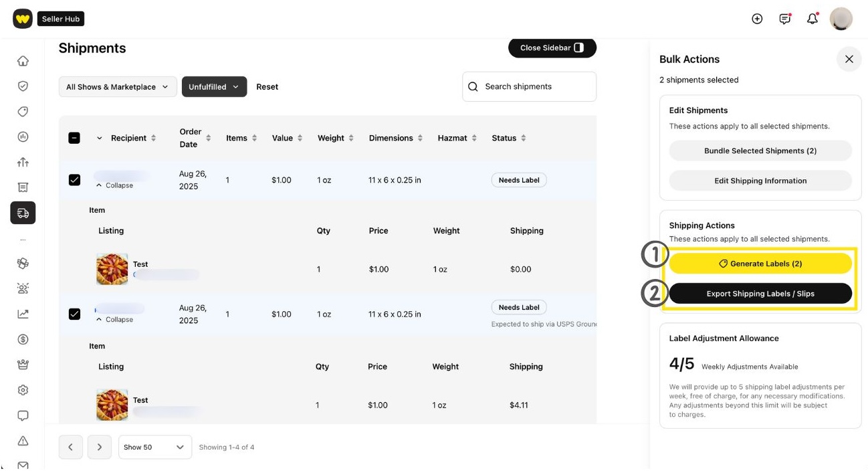
Task: Collapse the first shipment's item details
Action: [115, 185]
